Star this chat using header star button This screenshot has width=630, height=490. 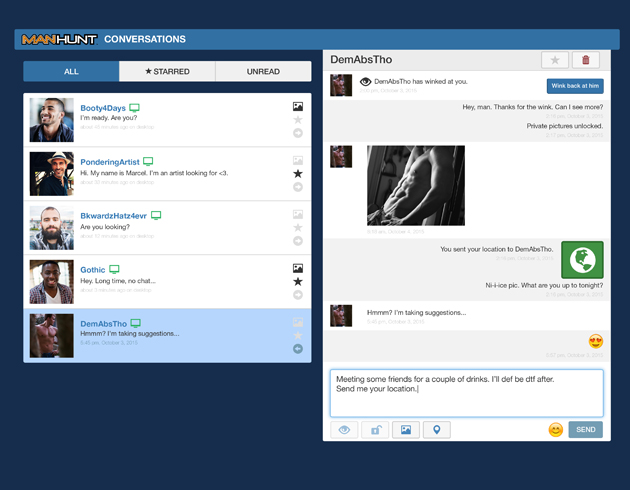[x=555, y=60]
